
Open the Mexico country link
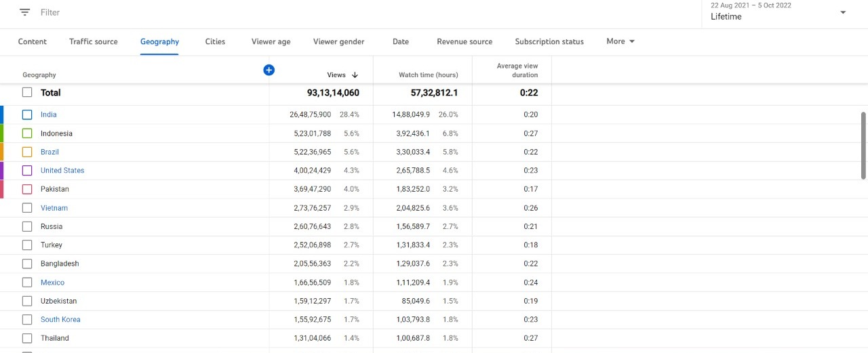52,283
